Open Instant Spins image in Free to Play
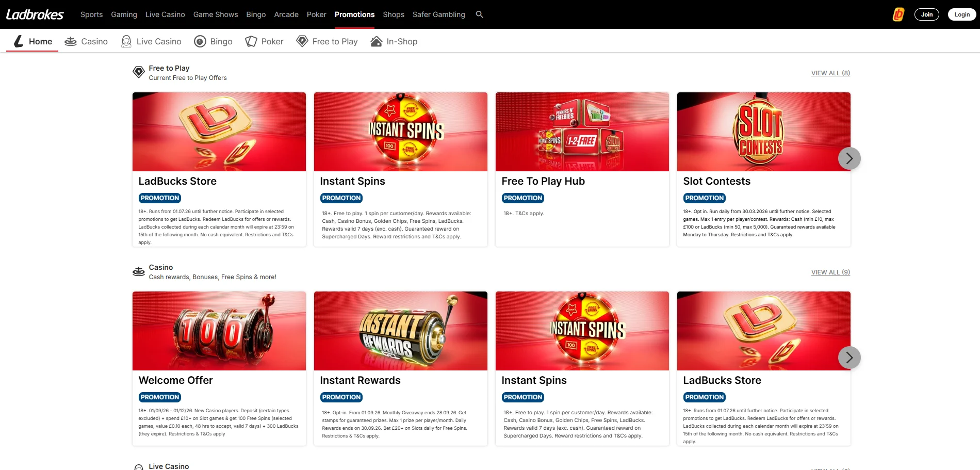The height and width of the screenshot is (470, 980). (x=401, y=132)
